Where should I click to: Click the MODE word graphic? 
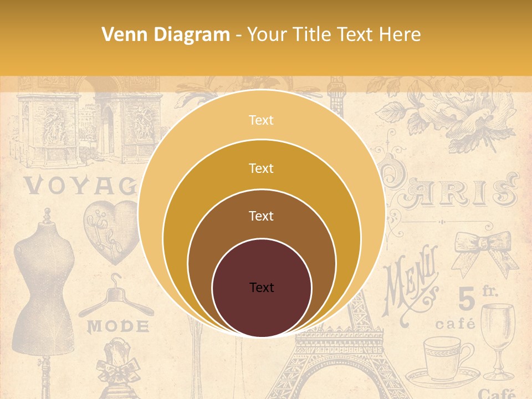(117, 326)
